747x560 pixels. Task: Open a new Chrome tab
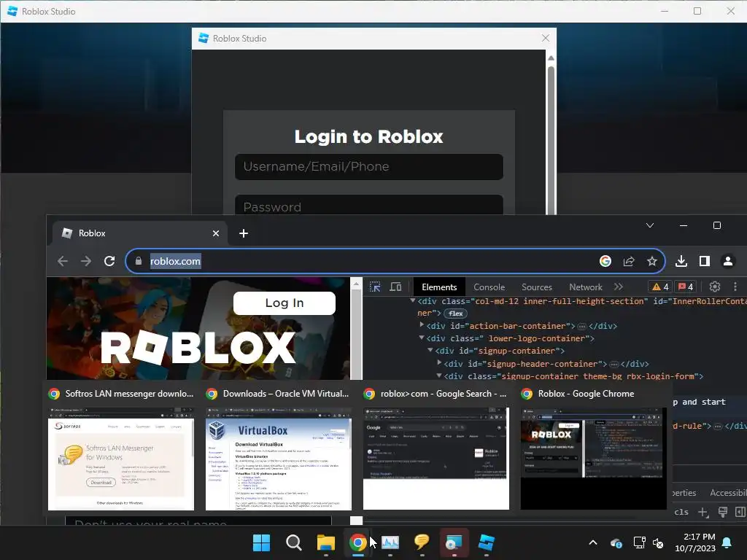tap(244, 233)
